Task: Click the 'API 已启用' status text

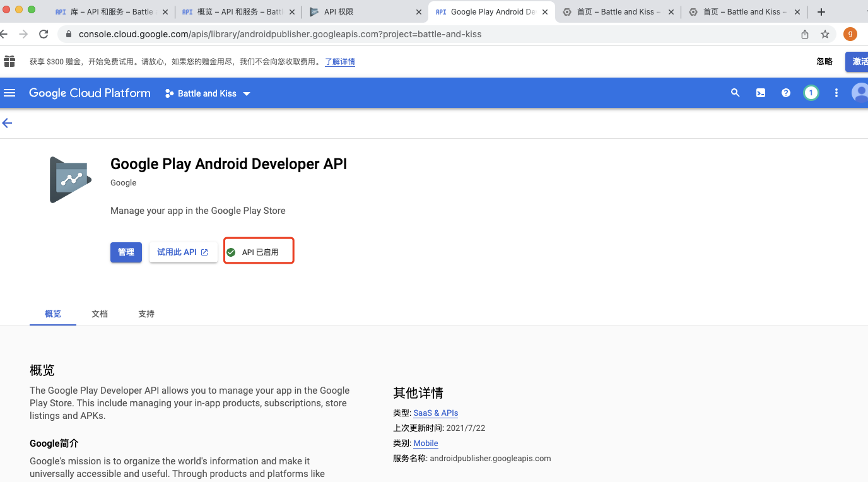Action: [260, 252]
